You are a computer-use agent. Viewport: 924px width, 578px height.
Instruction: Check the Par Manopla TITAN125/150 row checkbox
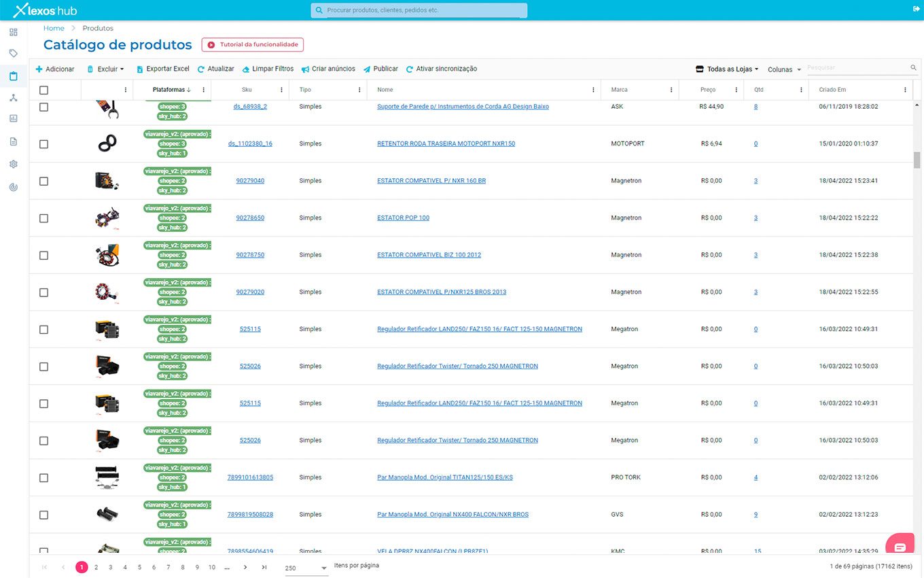click(43, 478)
